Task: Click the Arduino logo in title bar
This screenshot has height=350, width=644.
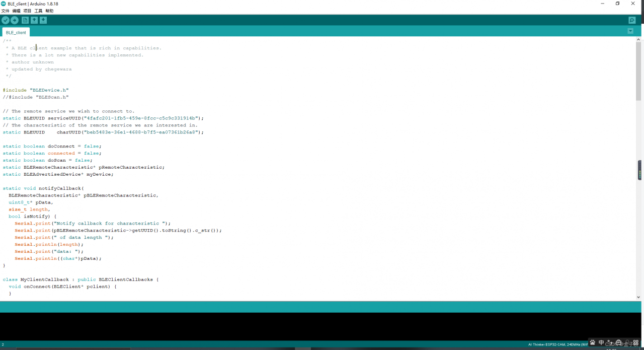Action: (x=4, y=4)
